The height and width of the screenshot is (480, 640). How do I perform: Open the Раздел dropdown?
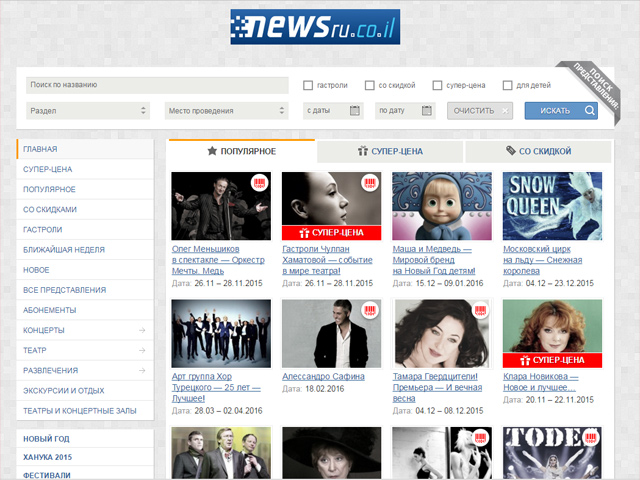88,111
